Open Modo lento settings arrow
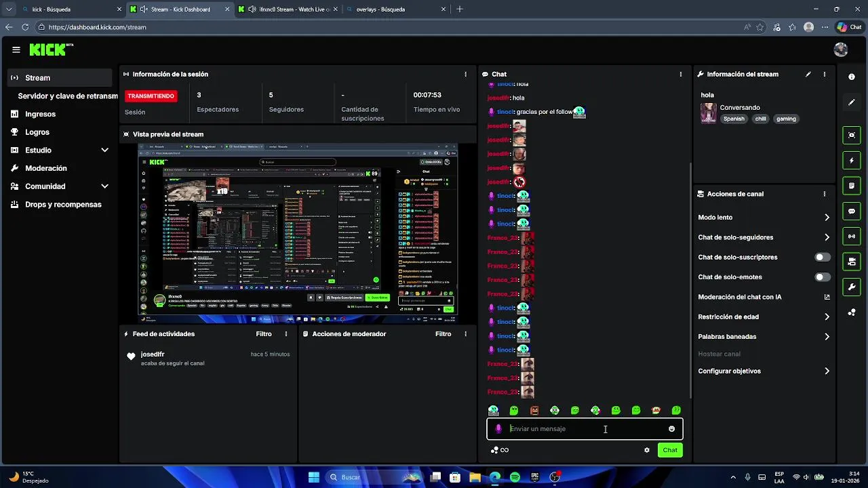Viewport: 868px width, 488px height. click(x=827, y=218)
